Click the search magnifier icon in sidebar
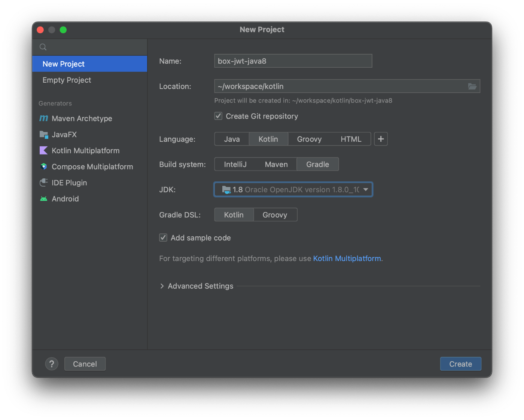This screenshot has height=420, width=524. point(43,47)
